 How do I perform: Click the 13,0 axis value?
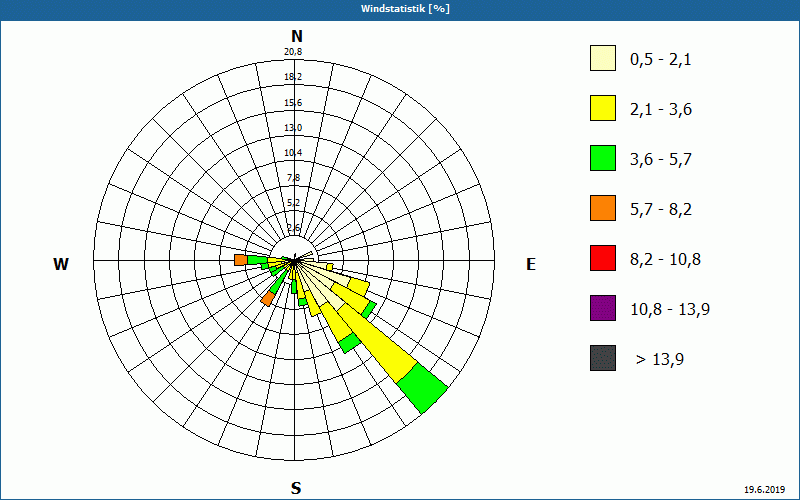293,128
